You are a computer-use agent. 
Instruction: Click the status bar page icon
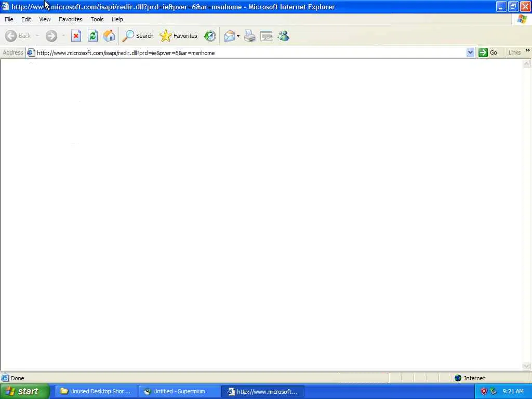point(5,378)
